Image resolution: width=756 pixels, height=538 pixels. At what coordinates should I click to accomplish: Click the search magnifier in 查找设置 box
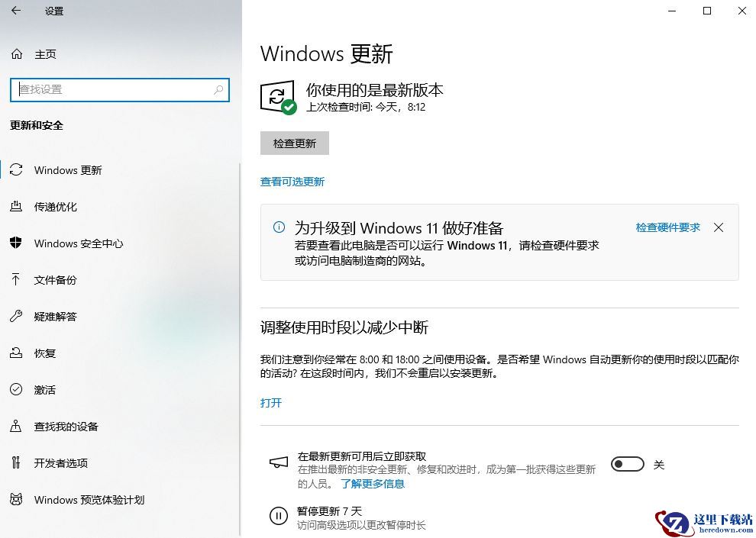pyautogui.click(x=218, y=89)
